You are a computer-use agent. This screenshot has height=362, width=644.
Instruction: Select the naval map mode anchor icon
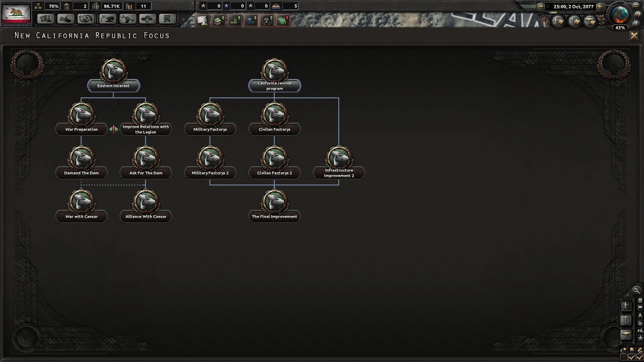coord(626,320)
